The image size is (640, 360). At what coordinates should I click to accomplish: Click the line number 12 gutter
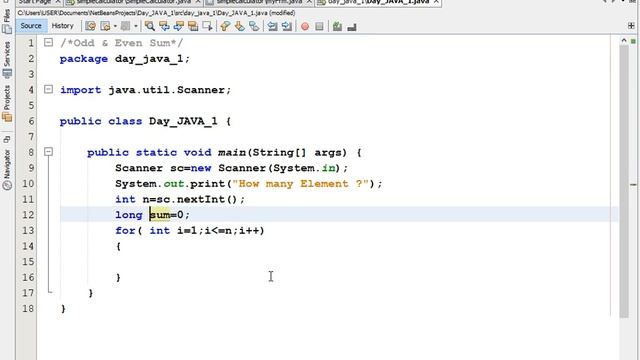28,215
